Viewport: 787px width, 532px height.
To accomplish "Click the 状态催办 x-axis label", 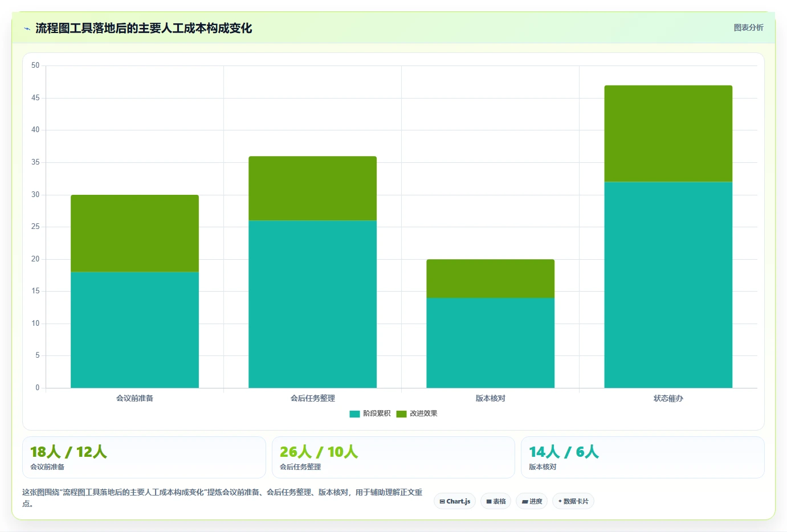I will [x=668, y=398].
